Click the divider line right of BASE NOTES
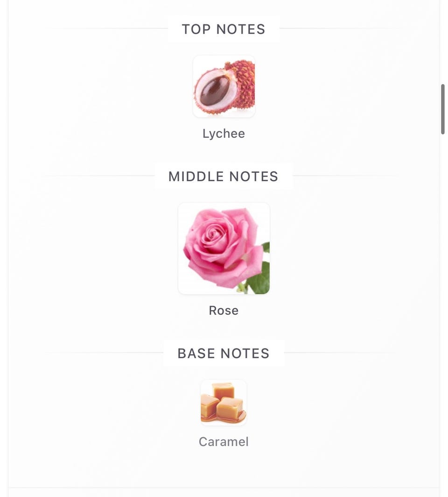 tap(340, 353)
